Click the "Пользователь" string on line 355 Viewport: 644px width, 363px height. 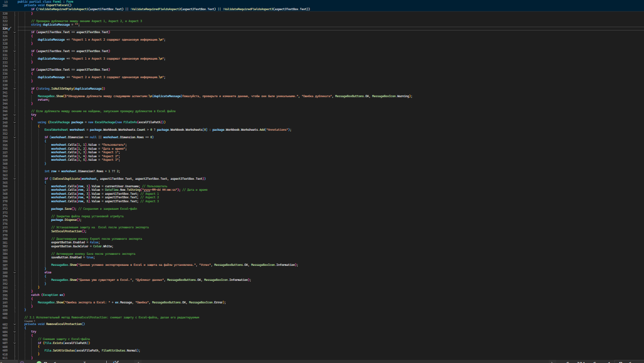click(114, 145)
